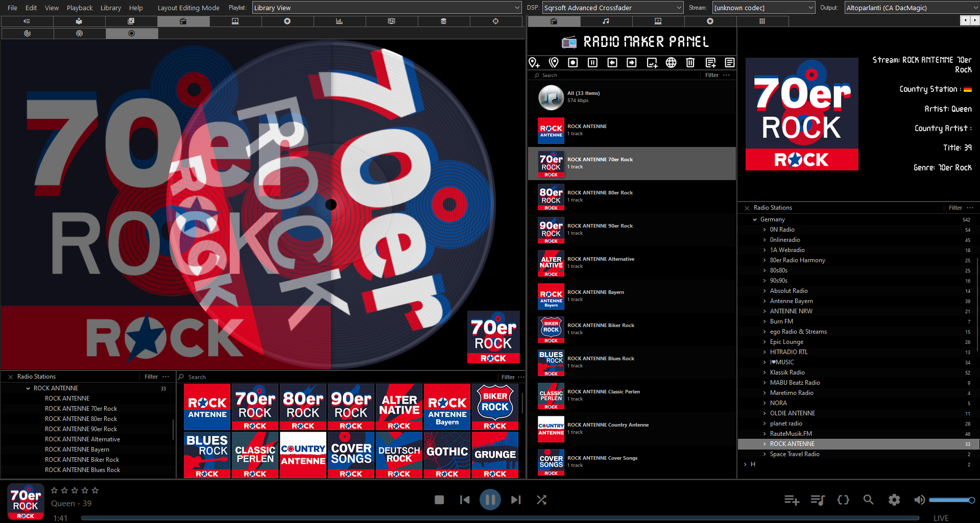Click Filter in the lower-left Radio Stations header
The height and width of the screenshot is (523, 980).
[151, 377]
